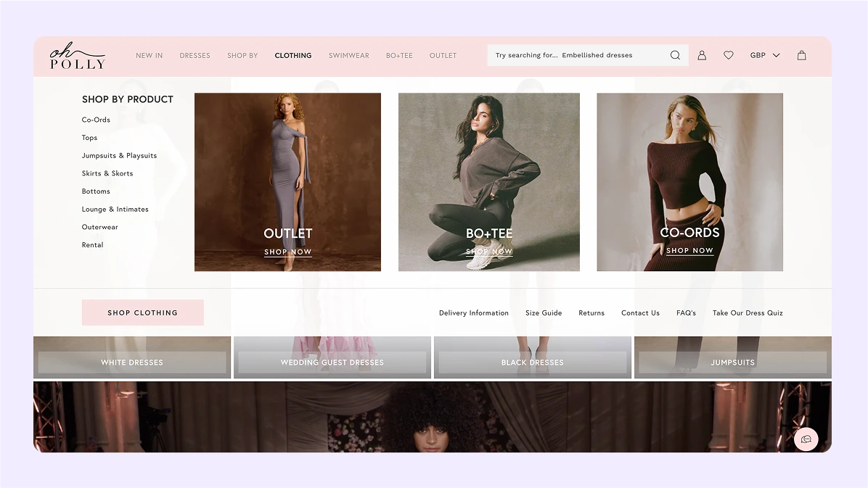Open the Shop By menu
Image resolution: width=868 pixels, height=488 pixels.
(242, 55)
